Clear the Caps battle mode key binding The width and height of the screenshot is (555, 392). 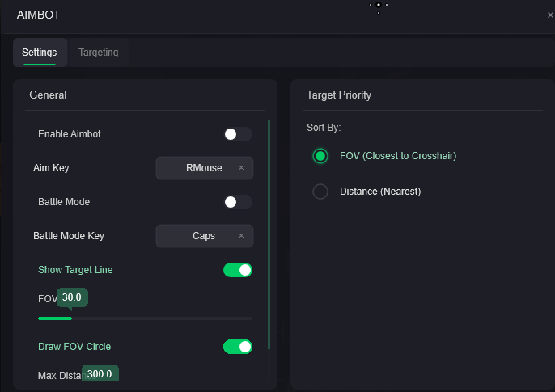[241, 236]
